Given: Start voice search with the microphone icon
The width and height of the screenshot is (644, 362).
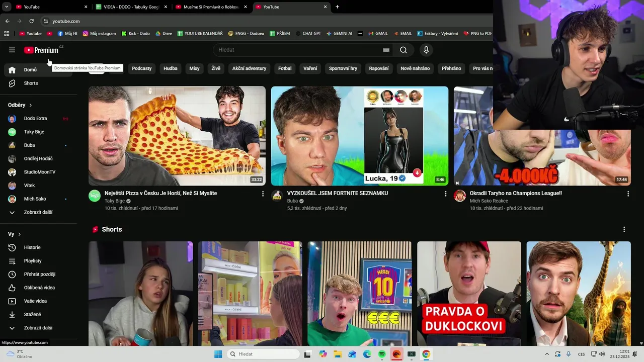Looking at the screenshot, I should tap(426, 50).
